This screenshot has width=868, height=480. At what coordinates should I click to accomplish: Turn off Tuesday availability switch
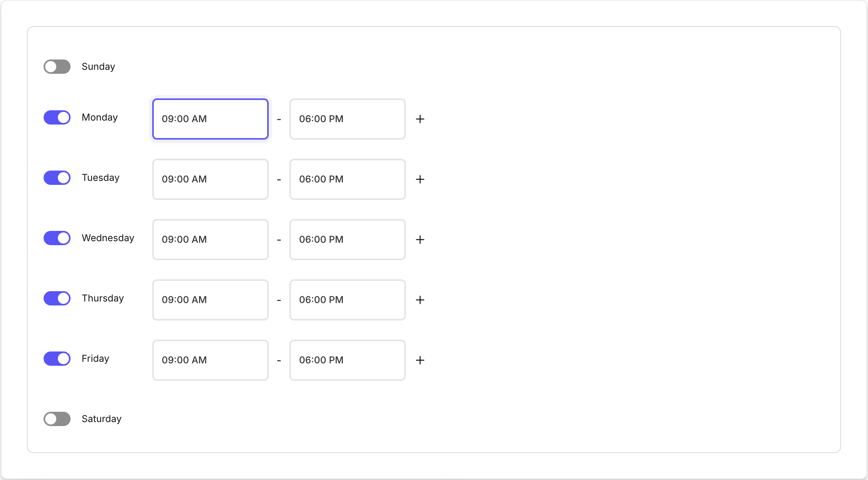(x=57, y=178)
